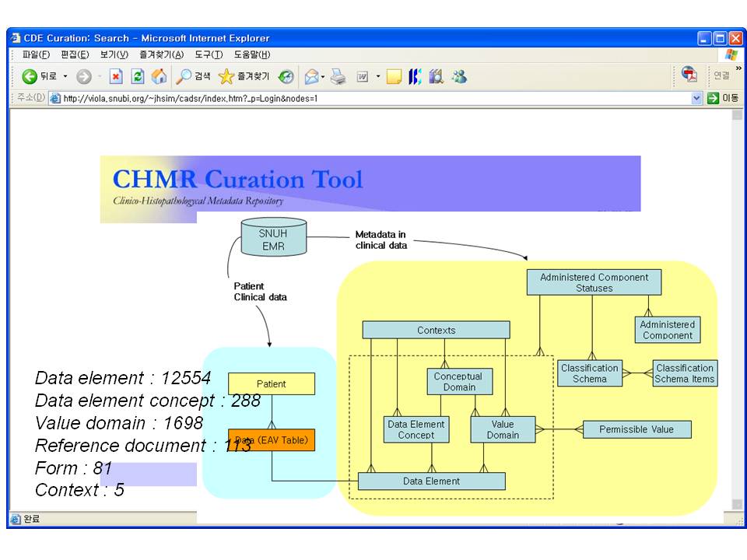Expand the Edit button dropdown arrow

(378, 76)
